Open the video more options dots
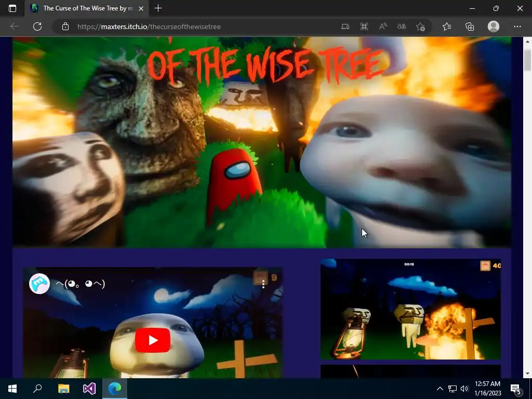 [x=263, y=284]
